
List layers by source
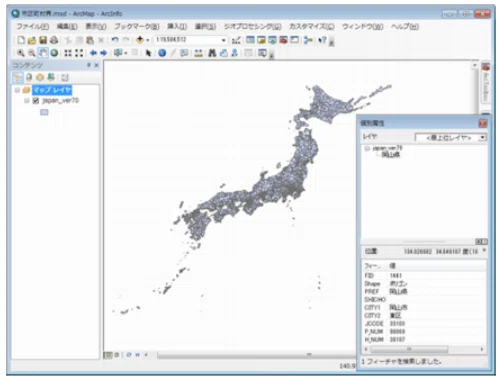(29, 78)
